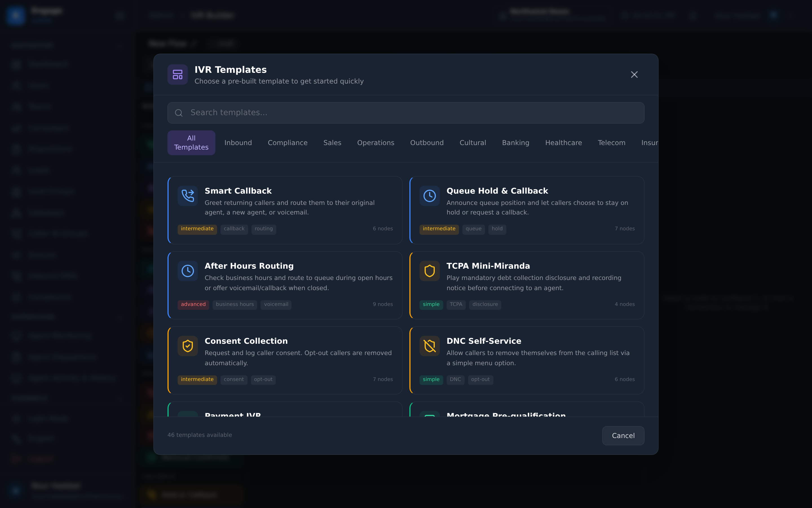Open the Operations category tab
Image resolution: width=812 pixels, height=508 pixels.
coord(376,143)
